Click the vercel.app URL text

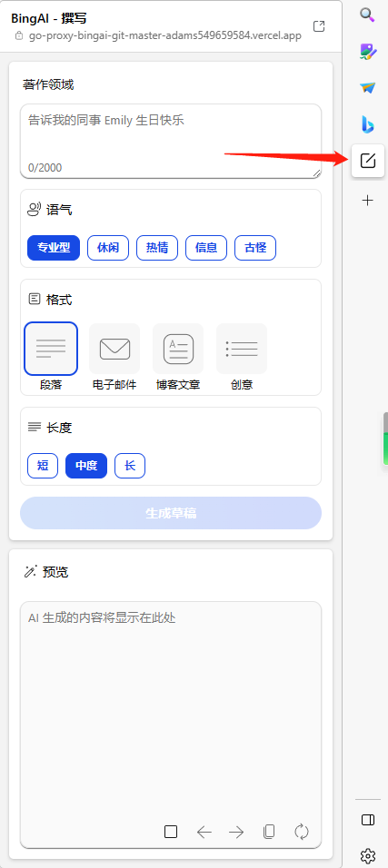[164, 35]
